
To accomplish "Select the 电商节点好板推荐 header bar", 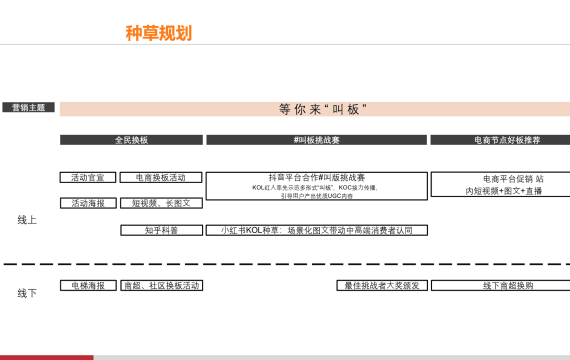I will coord(500,140).
